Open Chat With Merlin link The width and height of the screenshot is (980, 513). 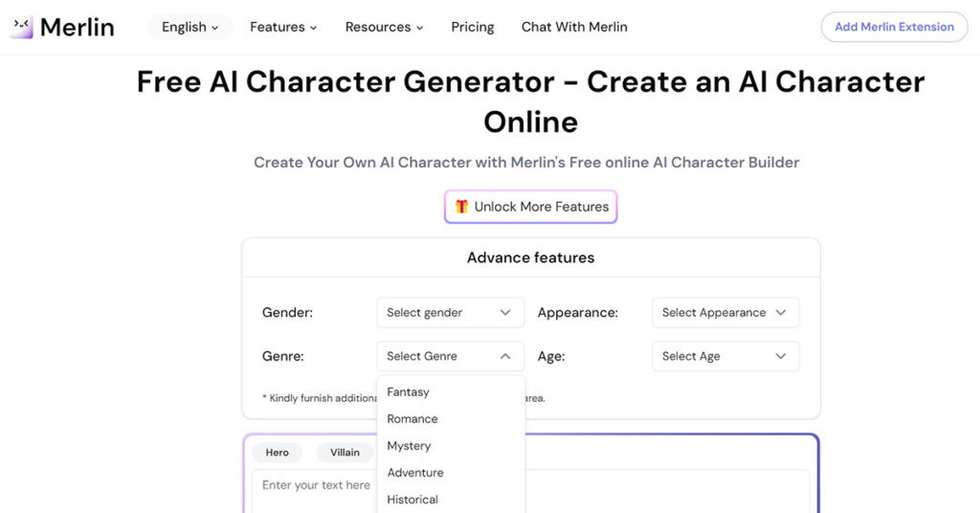pyautogui.click(x=574, y=27)
